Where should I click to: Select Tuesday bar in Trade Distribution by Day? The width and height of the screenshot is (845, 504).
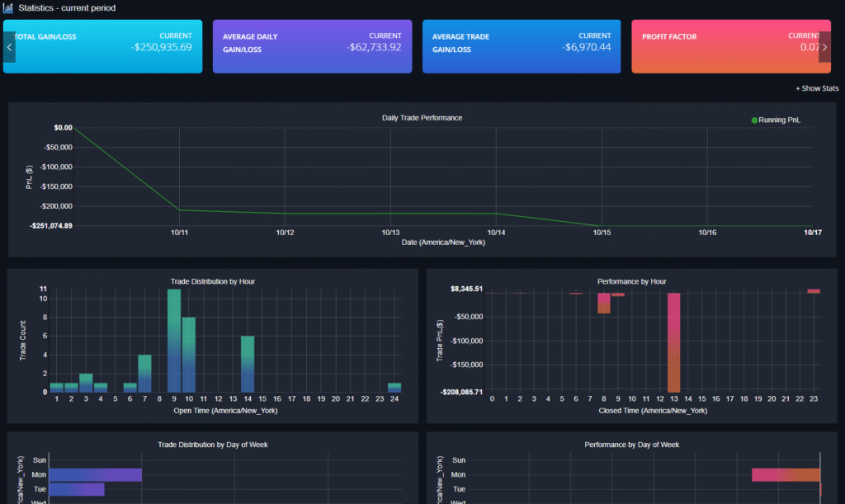[x=77, y=489]
